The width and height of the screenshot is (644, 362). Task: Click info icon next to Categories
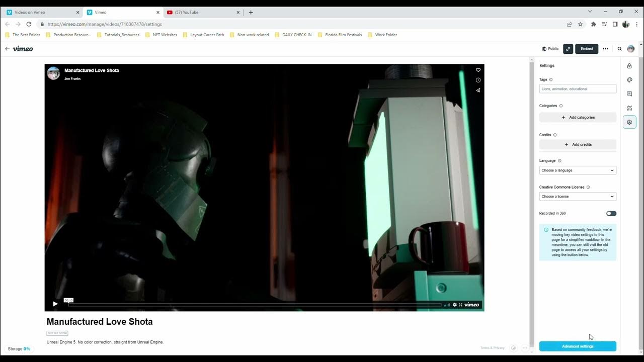561,106
